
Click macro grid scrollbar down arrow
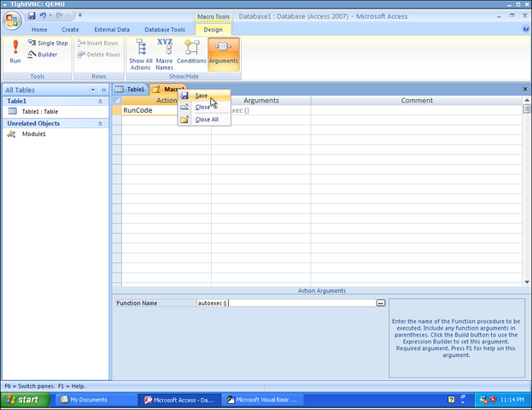527,282
